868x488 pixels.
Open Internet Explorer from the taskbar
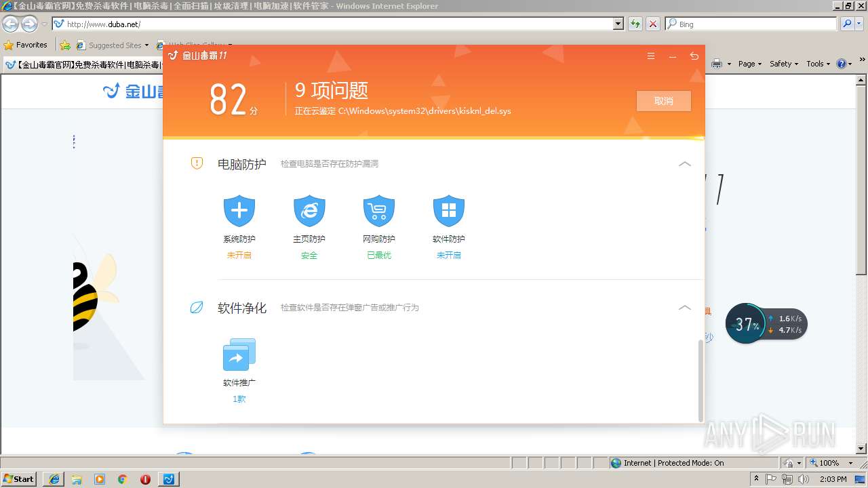54,479
